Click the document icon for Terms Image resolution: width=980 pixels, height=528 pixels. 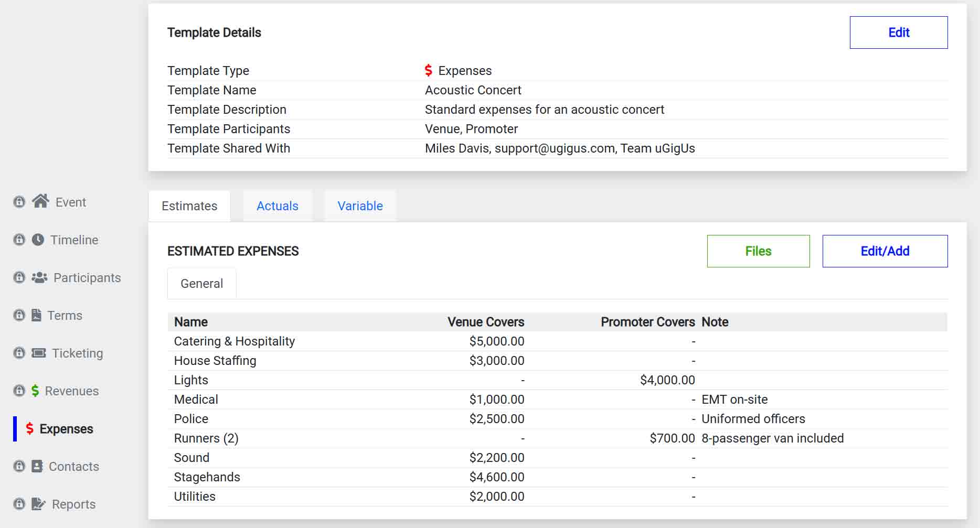[36, 315]
